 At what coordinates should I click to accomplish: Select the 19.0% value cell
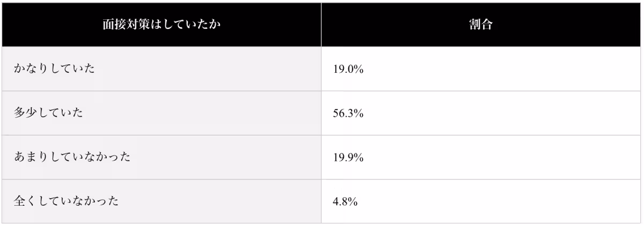[x=348, y=70]
